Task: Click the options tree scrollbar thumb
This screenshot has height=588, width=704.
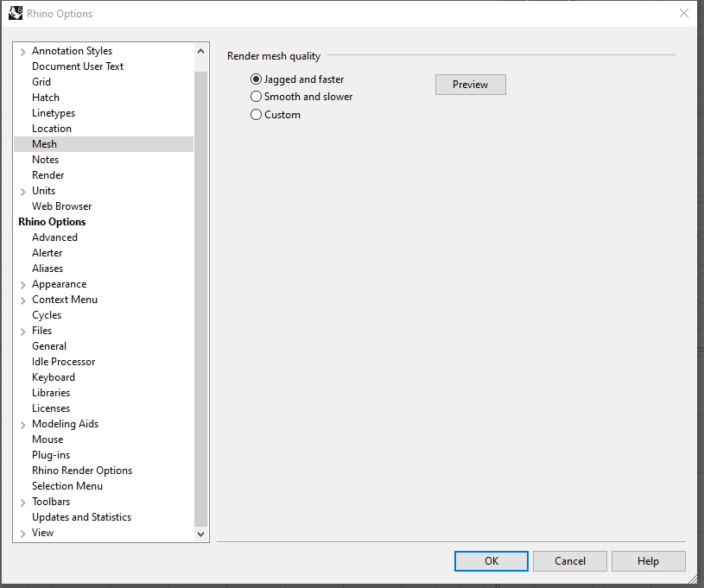Action: (200, 299)
